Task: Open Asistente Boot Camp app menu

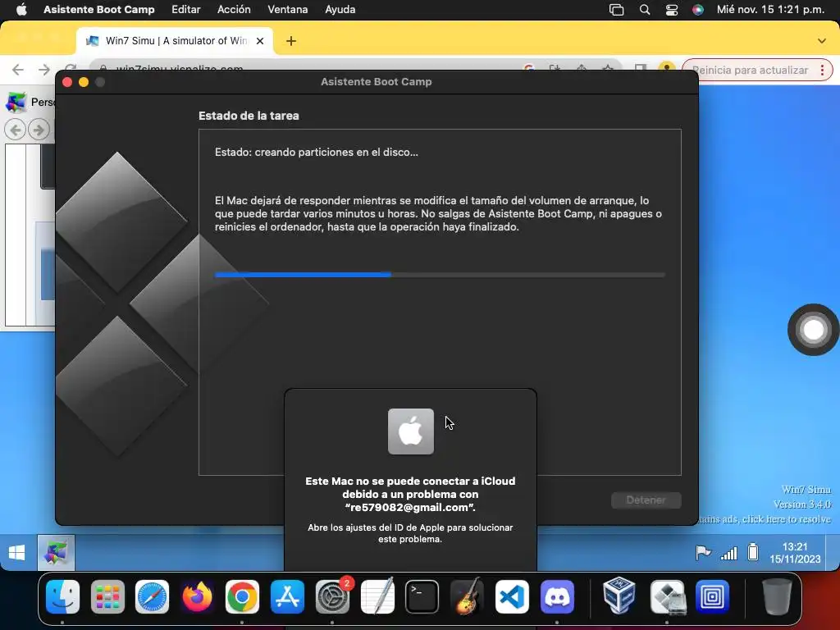Action: point(99,10)
